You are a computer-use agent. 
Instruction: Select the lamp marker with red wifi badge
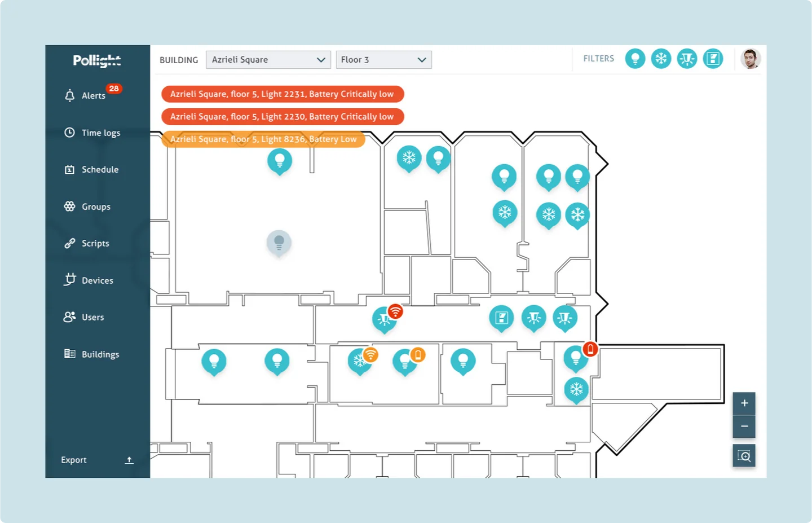click(386, 320)
